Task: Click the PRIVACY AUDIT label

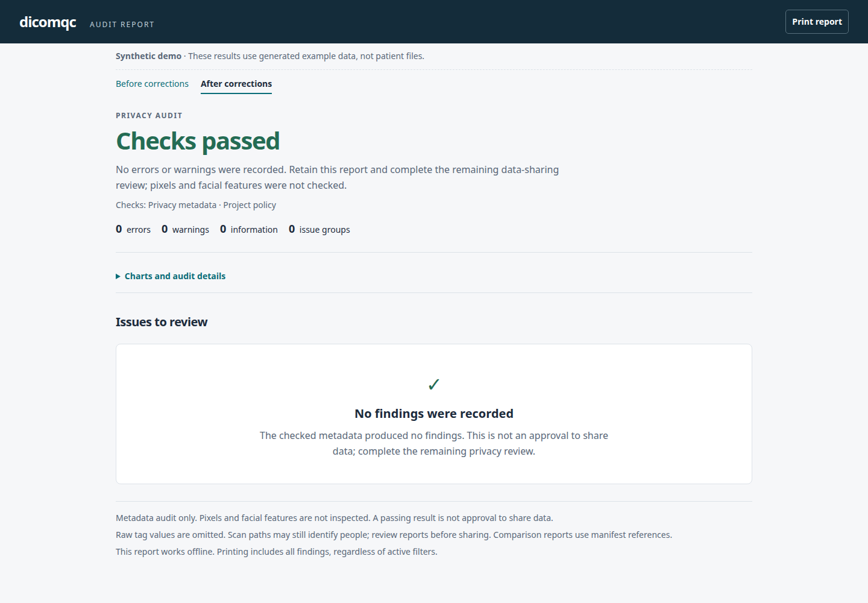Action: (x=149, y=115)
